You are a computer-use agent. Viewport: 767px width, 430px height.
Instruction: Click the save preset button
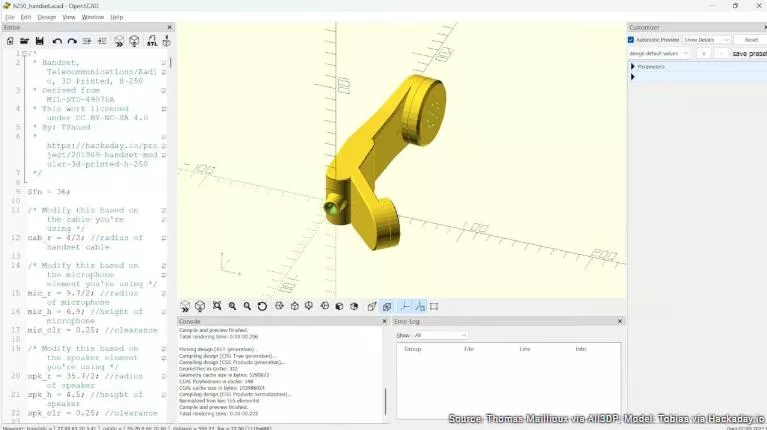[748, 53]
